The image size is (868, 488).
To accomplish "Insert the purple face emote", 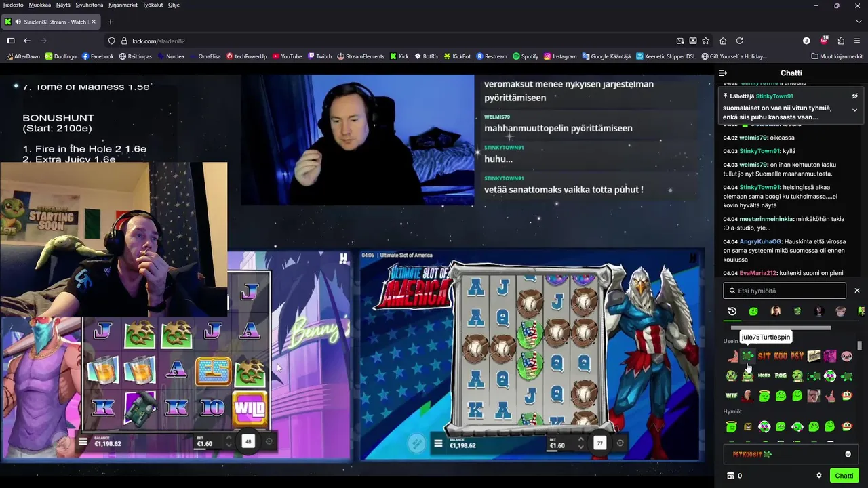I will pos(830,356).
